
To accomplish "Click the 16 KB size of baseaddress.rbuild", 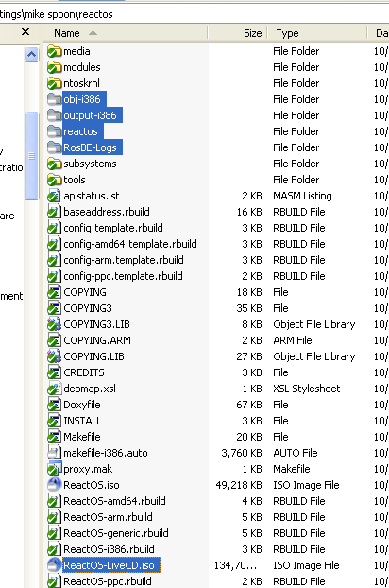I will [249, 213].
